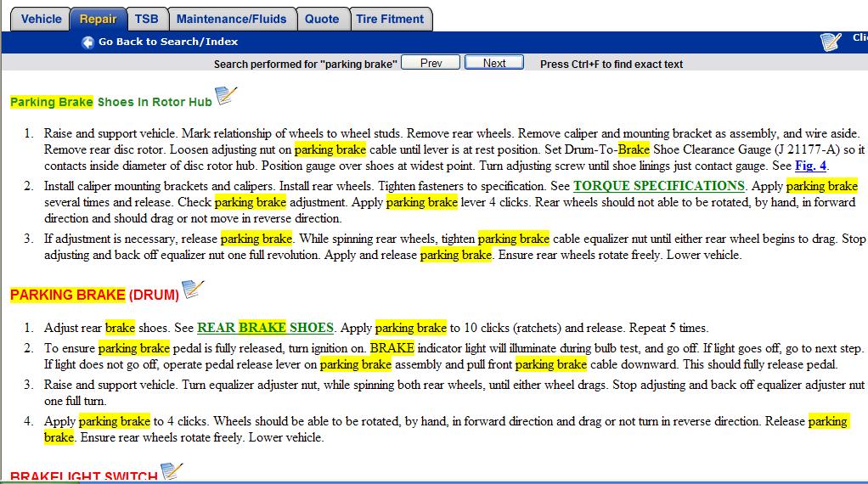Open note icon beside PARKING BRAKE (DRUM) heading
The width and height of the screenshot is (868, 484).
(193, 290)
